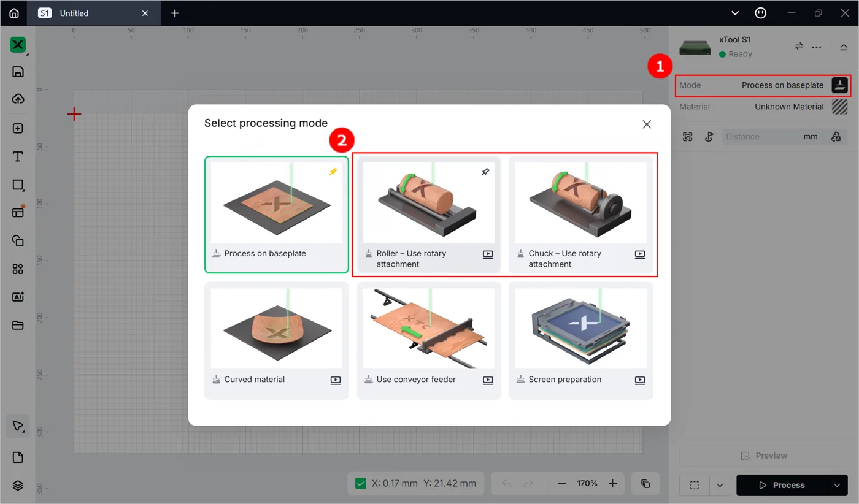
Task: Add a new project tab
Action: 175,13
